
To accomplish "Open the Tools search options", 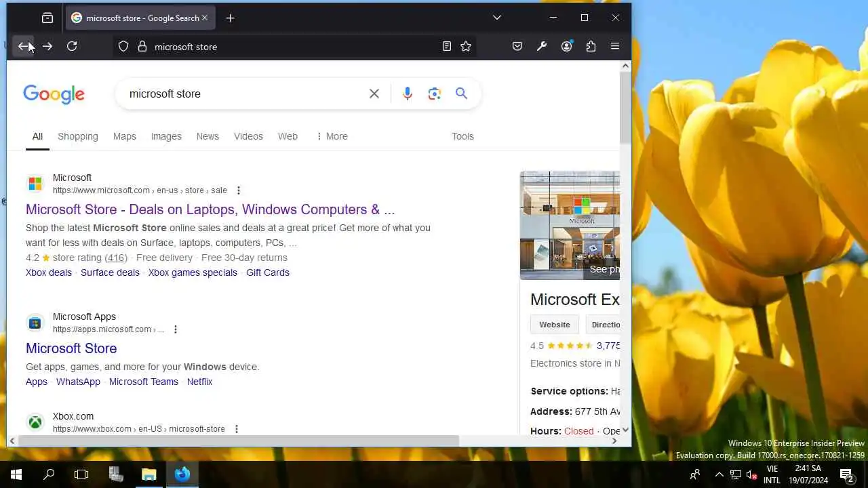I will point(463,136).
